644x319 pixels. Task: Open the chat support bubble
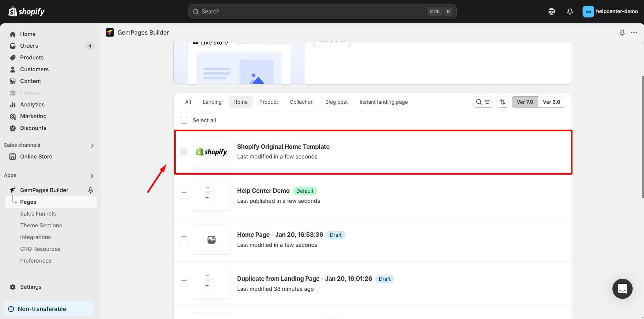click(622, 289)
